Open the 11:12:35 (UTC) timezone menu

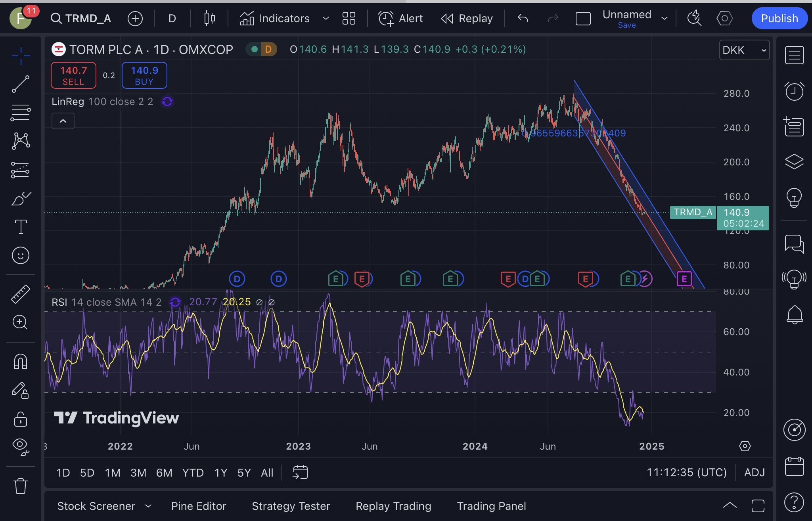pyautogui.click(x=687, y=473)
